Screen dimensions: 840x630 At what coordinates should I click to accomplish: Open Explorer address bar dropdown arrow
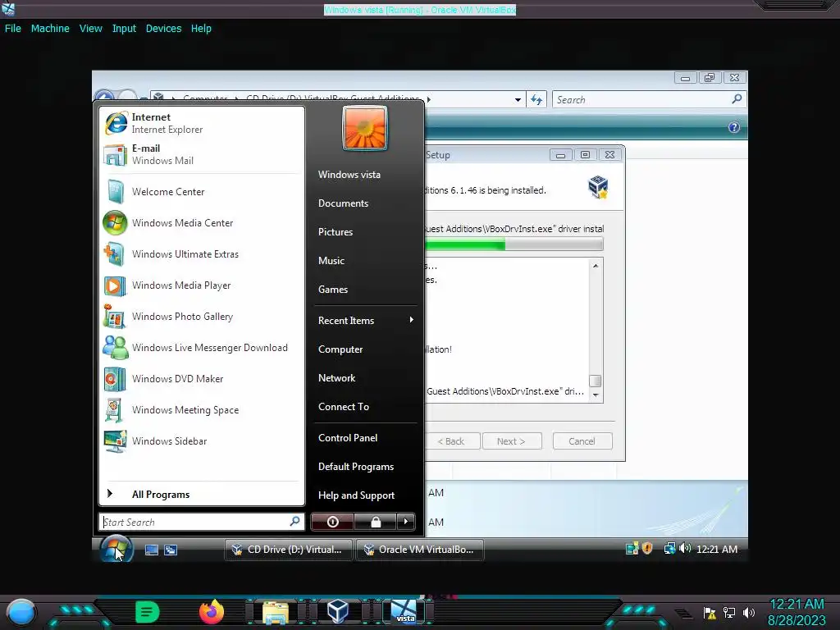(518, 99)
